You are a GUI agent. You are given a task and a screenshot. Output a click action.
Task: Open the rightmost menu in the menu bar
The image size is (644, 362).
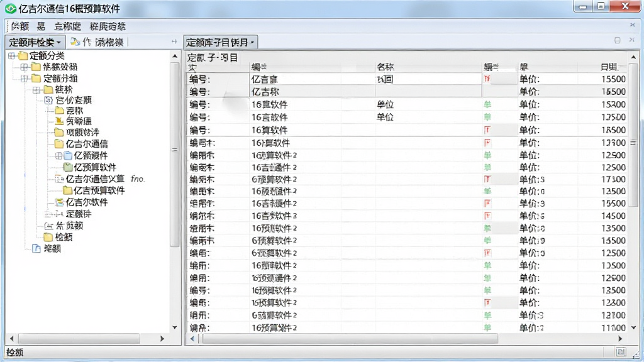pos(108,26)
